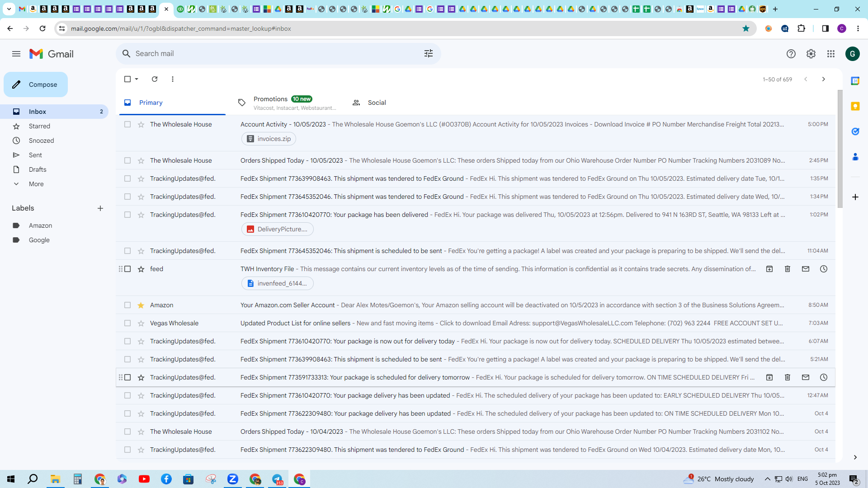Create new label with plus icon
The height and width of the screenshot is (488, 868).
[x=100, y=208]
